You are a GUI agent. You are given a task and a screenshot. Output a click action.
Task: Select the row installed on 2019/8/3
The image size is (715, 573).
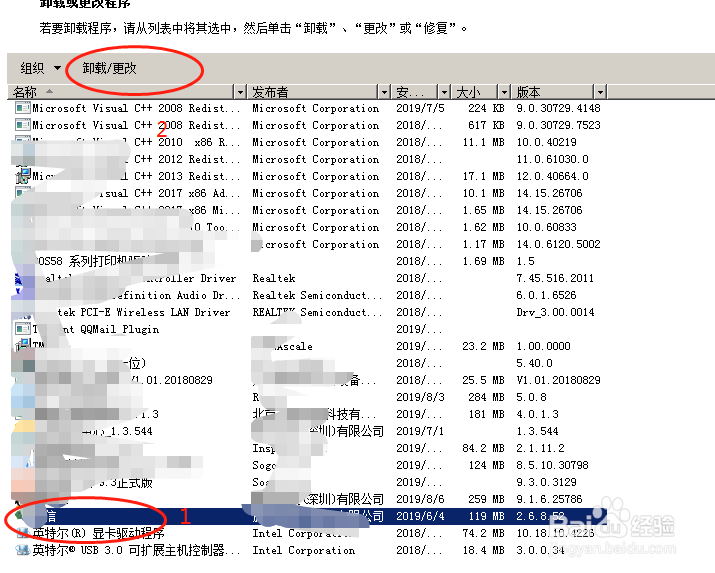[308, 397]
